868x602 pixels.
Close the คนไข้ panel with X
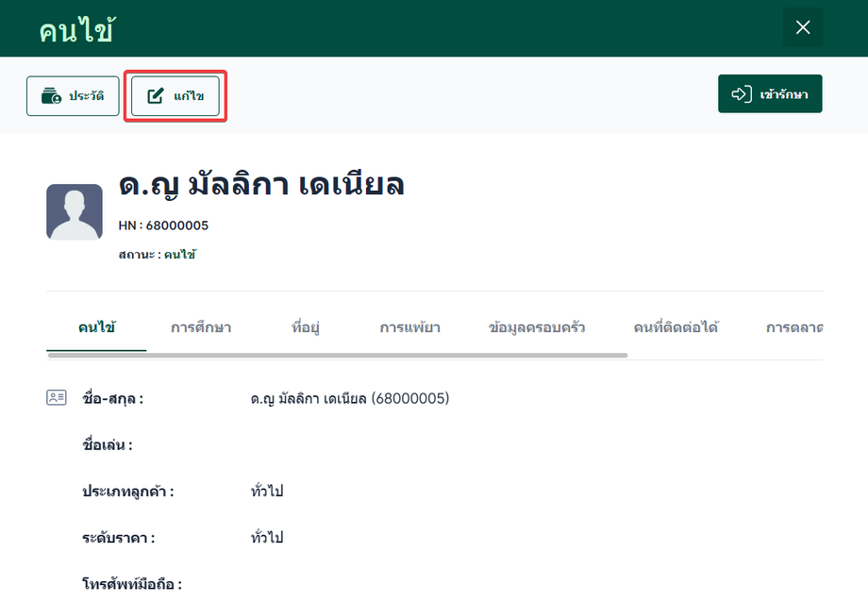point(803,27)
